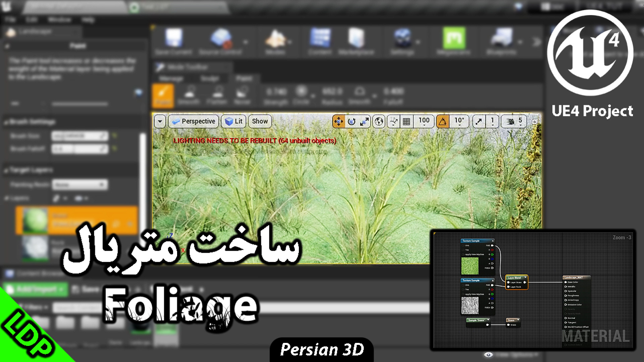This screenshot has height=362, width=644.
Task: Toggle grid snapping in the viewport
Action: click(x=407, y=121)
